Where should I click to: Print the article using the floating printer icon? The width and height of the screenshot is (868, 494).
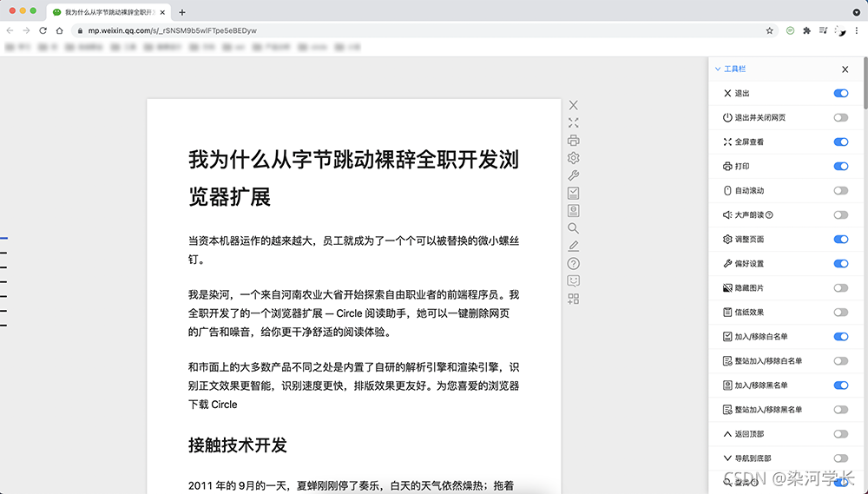(x=574, y=141)
